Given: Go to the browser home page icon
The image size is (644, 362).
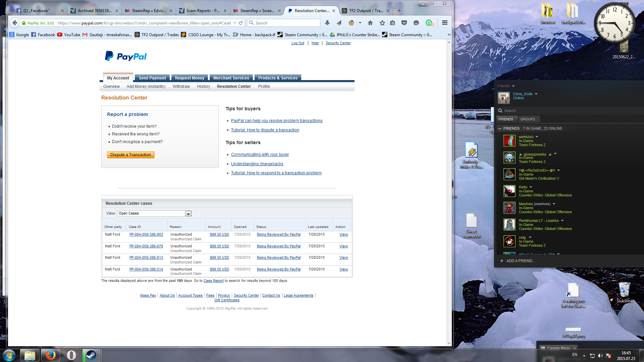Looking at the screenshot, I should tap(370, 23).
